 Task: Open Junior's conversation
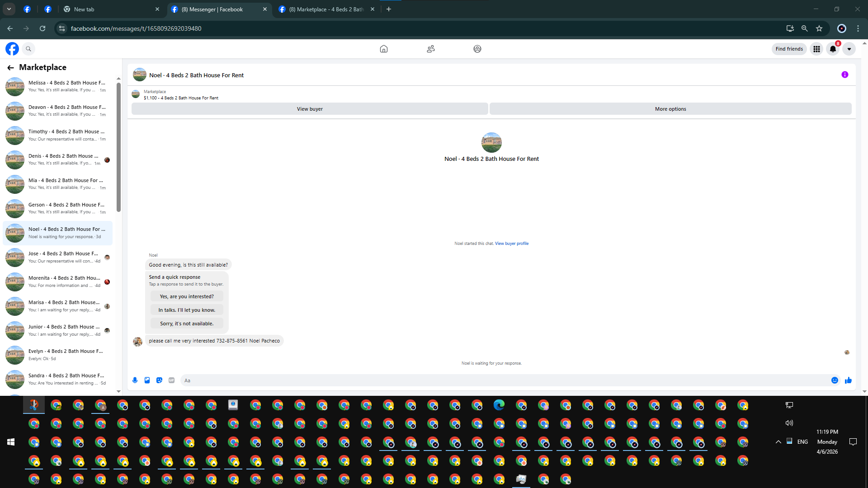(x=58, y=330)
